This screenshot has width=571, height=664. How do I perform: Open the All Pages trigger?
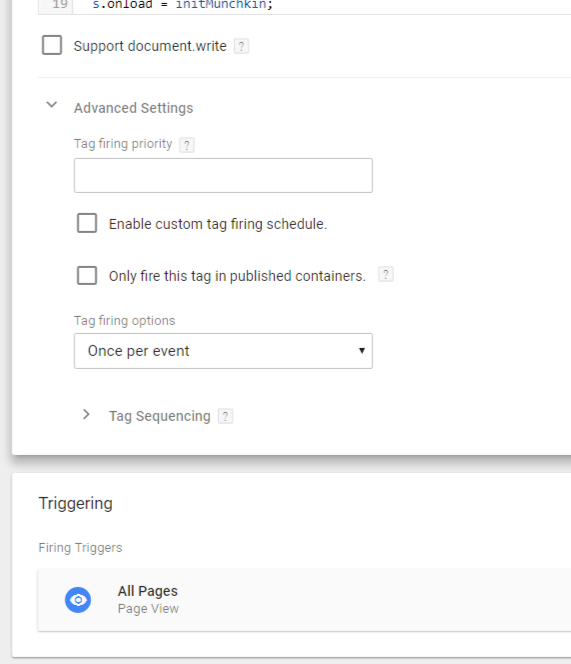[x=304, y=600]
